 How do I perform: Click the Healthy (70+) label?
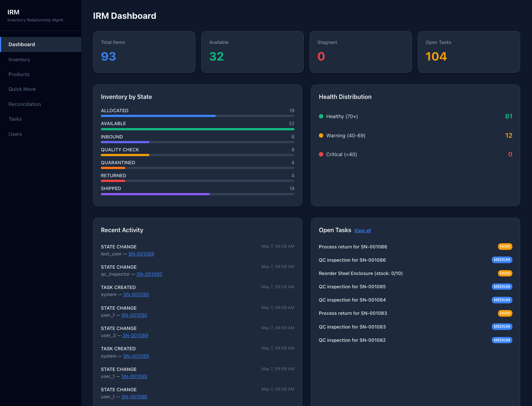(x=342, y=117)
